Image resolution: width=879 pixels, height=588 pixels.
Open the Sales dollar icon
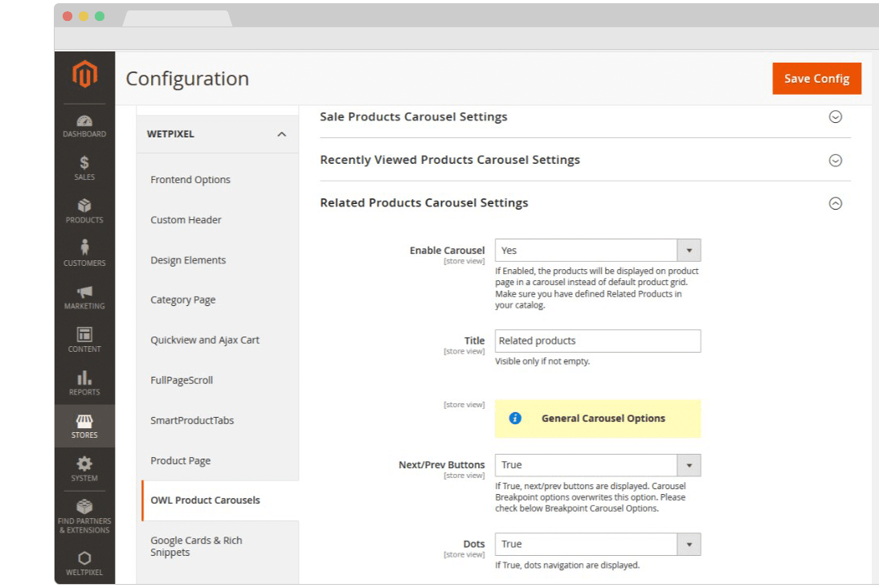tap(84, 163)
